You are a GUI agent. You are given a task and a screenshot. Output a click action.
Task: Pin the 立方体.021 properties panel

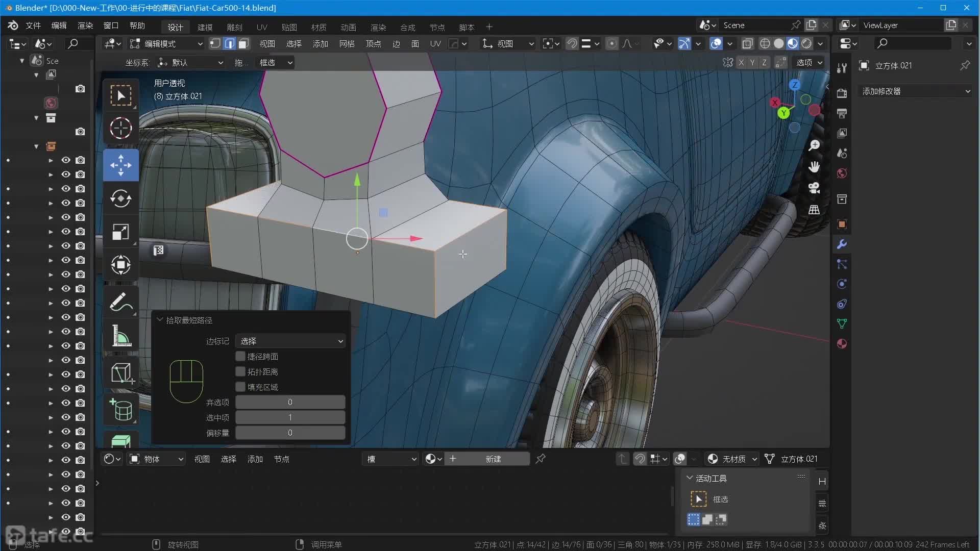tap(965, 65)
